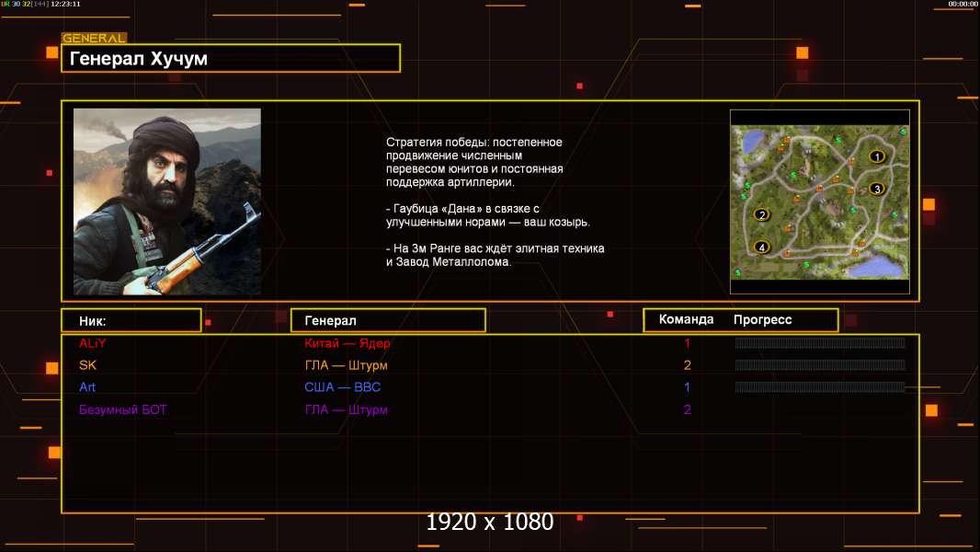Select start position marker 4 on map
This screenshot has height=552, width=980.
(x=761, y=247)
